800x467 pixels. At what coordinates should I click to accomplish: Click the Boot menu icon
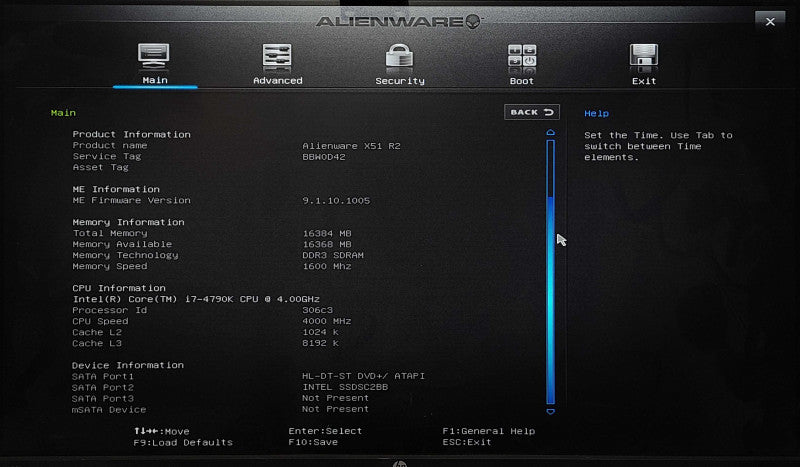pyautogui.click(x=522, y=56)
